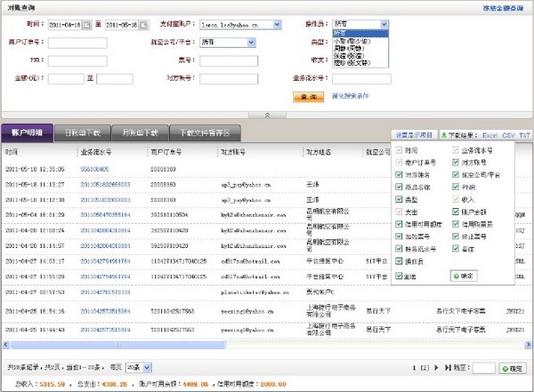
Task: Switch to the 下载文件暂存区 tab
Action: pos(206,133)
